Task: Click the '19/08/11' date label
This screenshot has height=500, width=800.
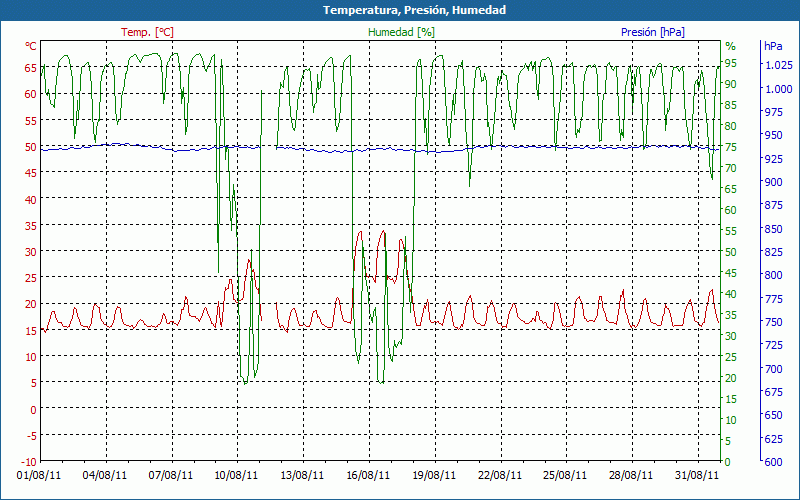Action: (434, 476)
